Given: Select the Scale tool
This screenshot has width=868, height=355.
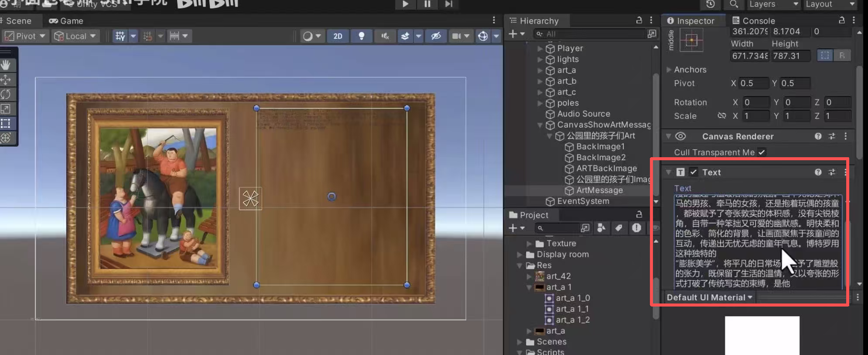Looking at the screenshot, I should [6, 109].
